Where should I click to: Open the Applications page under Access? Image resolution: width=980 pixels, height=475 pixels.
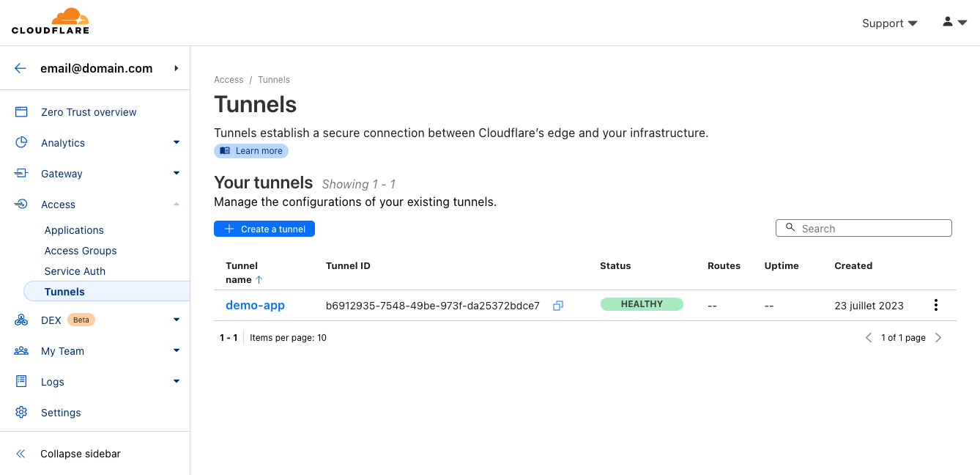tap(74, 230)
